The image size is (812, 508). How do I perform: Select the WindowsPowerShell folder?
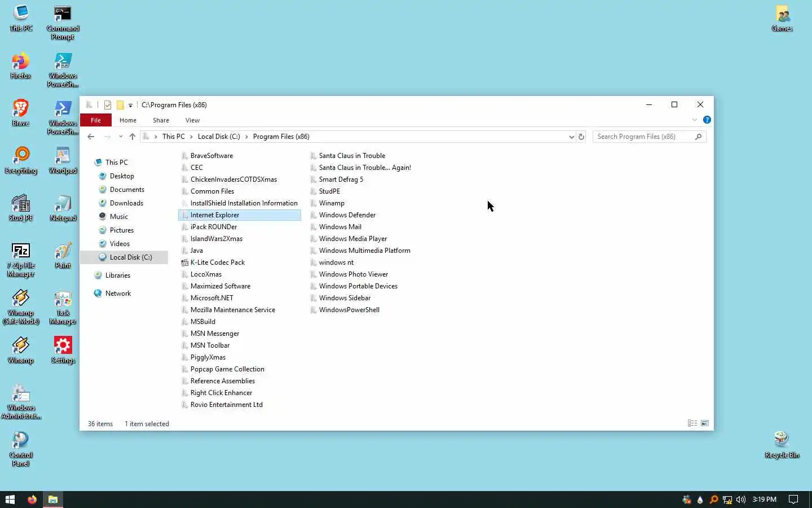(x=349, y=310)
